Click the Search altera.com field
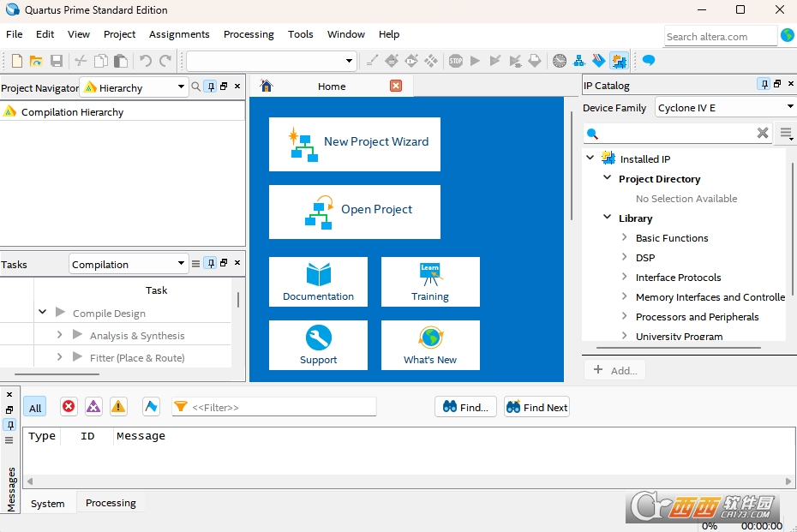Viewport: 797px width, 532px height. (x=721, y=37)
